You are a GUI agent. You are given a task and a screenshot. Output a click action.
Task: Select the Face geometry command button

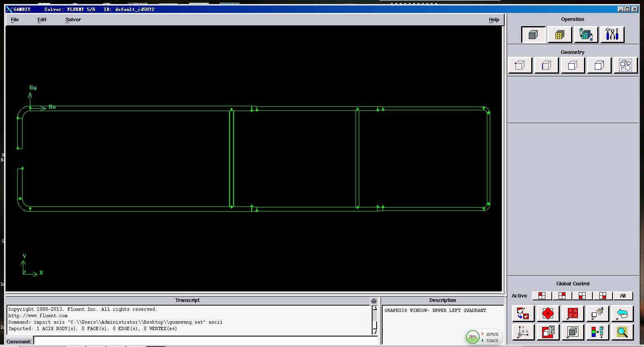pyautogui.click(x=573, y=65)
